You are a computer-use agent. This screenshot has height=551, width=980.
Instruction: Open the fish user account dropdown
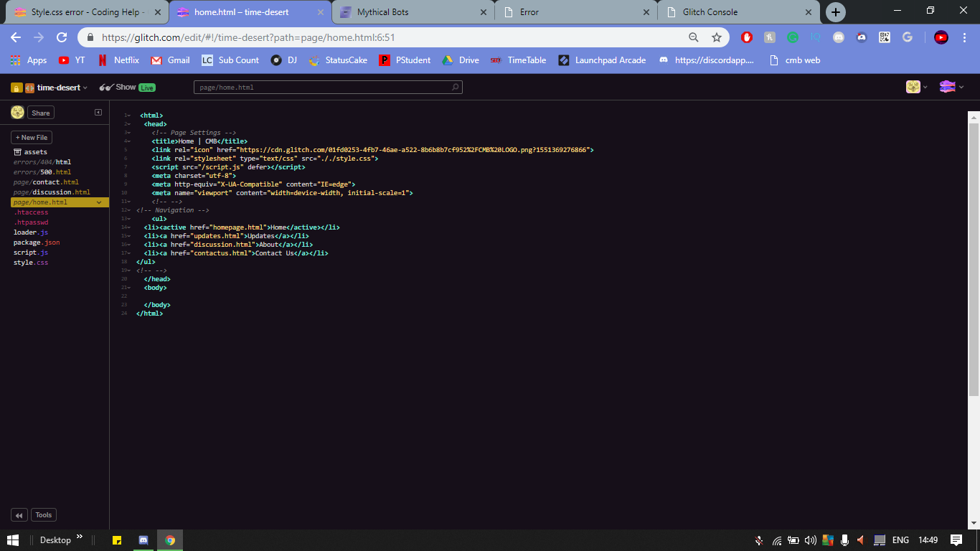point(952,87)
